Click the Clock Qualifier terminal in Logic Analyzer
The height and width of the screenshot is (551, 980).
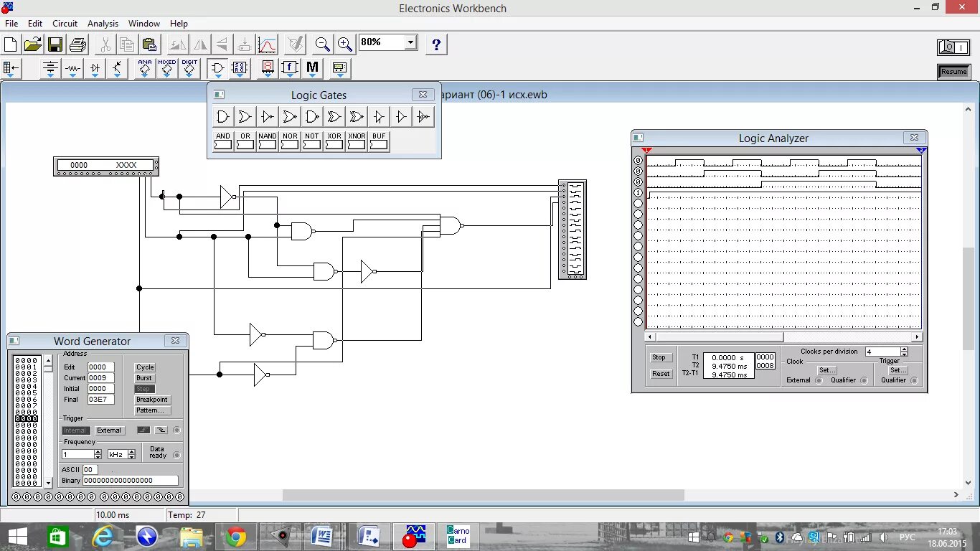pyautogui.click(x=864, y=380)
